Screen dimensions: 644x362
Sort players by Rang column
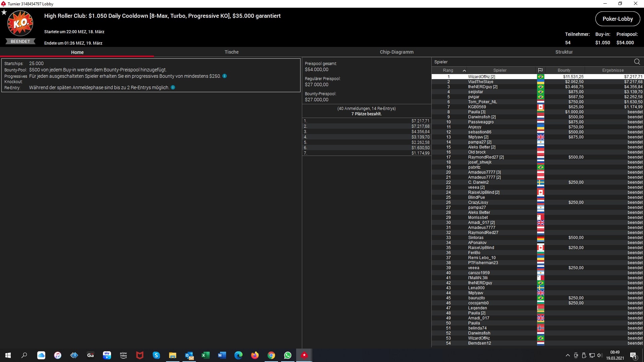[x=448, y=70]
